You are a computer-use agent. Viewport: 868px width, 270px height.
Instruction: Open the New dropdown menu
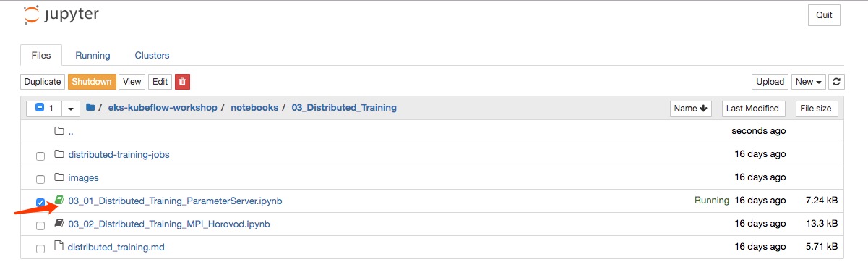809,82
